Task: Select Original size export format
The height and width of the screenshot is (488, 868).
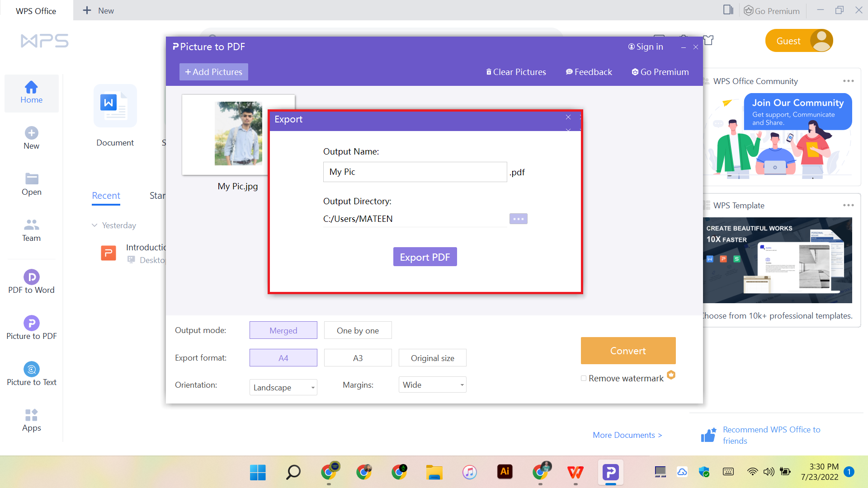Action: pos(432,357)
